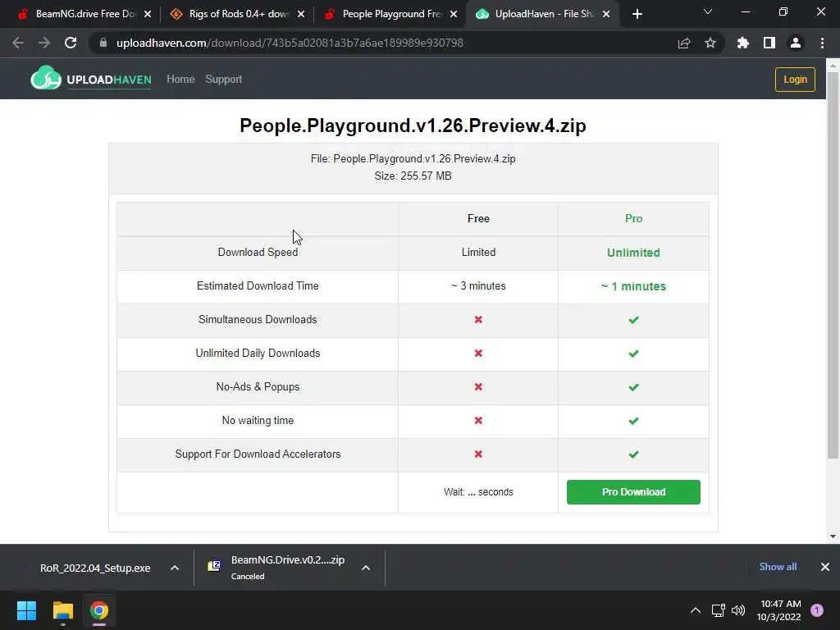Expand RoR_2022.04_Setup.exe download options
The height and width of the screenshot is (630, 840).
click(x=175, y=568)
